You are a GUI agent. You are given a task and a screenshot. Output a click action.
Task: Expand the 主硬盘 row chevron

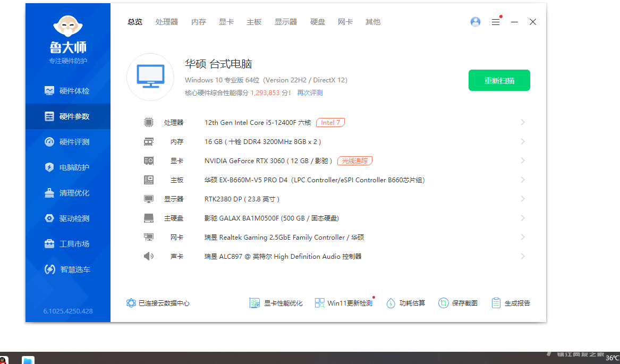click(x=522, y=218)
